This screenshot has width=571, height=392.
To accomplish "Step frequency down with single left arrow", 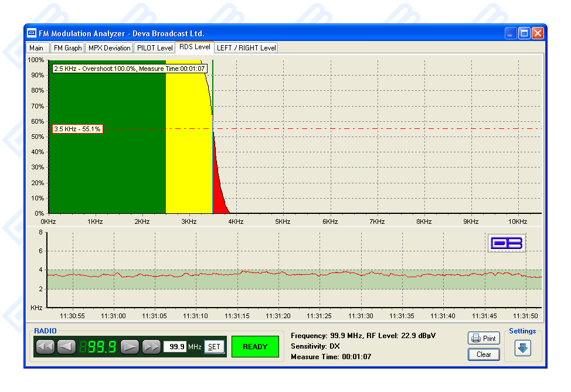I will 66,347.
